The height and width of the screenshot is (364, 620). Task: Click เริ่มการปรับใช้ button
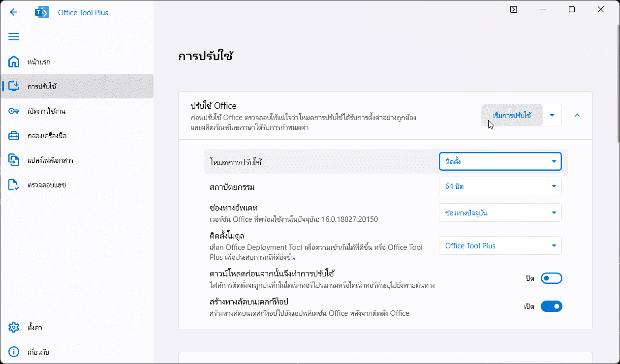click(x=512, y=115)
